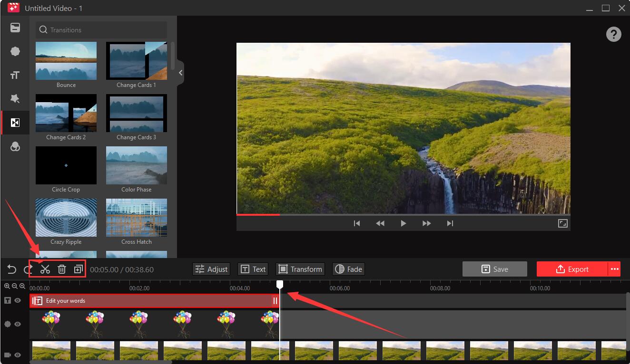The image size is (630, 364).
Task: Open the Filters panel in sidebar
Action: [15, 147]
